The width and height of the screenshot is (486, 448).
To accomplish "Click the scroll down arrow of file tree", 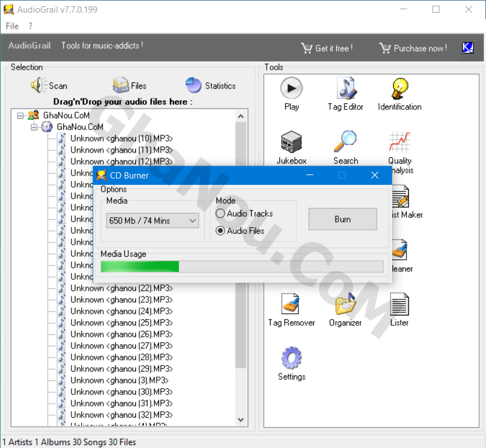I will pyautogui.click(x=241, y=419).
